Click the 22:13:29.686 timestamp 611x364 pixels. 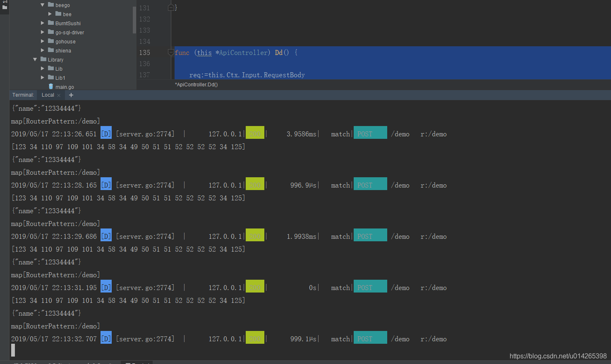click(74, 236)
